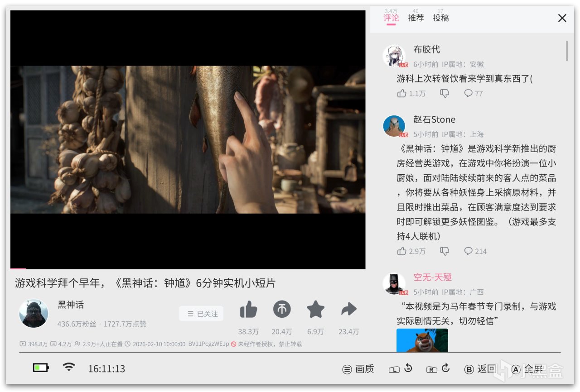Enter fullscreen with the 全屏 button
The width and height of the screenshot is (580, 392).
527,369
